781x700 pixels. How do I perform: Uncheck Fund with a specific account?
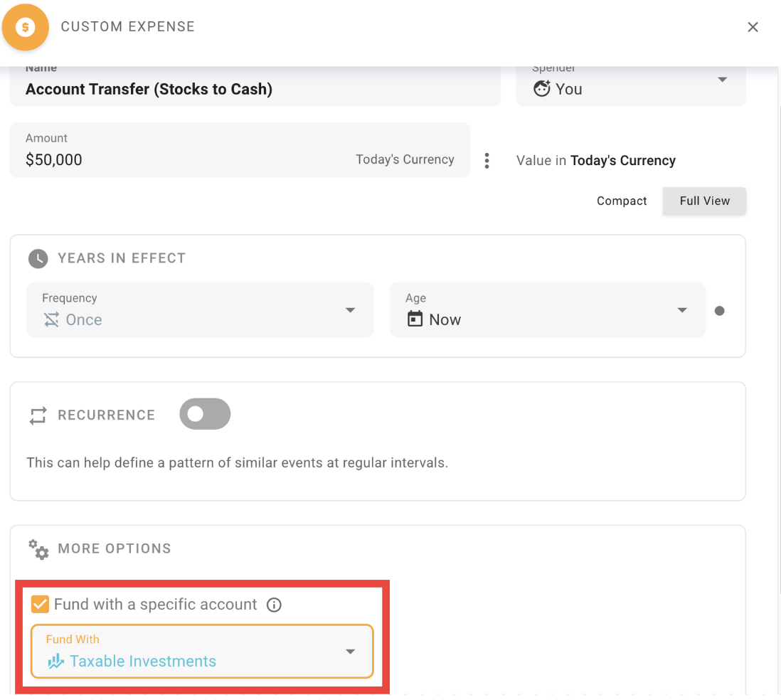[39, 604]
